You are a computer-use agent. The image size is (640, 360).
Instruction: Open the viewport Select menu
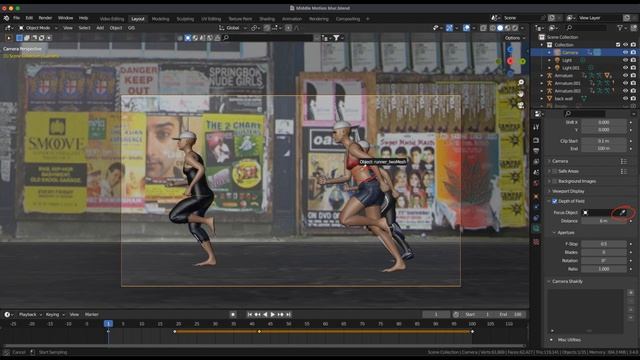[84, 28]
